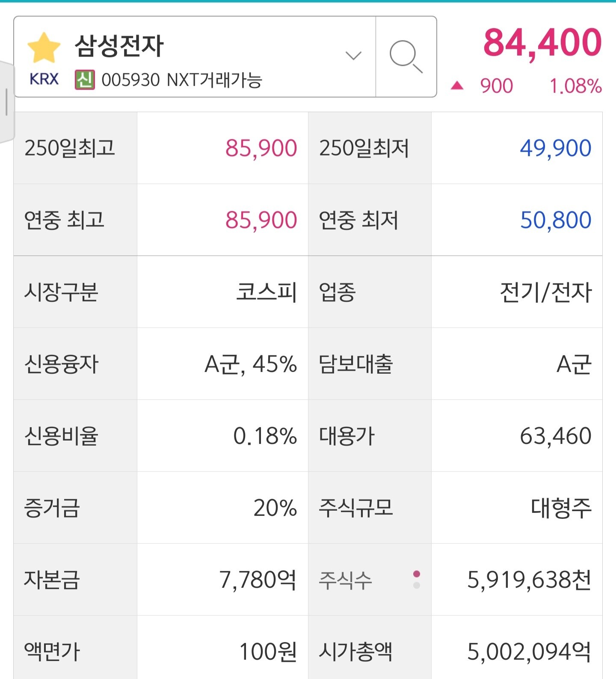The height and width of the screenshot is (679, 616).
Task: Tap the 250일최저 value 49,900
Action: point(555,148)
